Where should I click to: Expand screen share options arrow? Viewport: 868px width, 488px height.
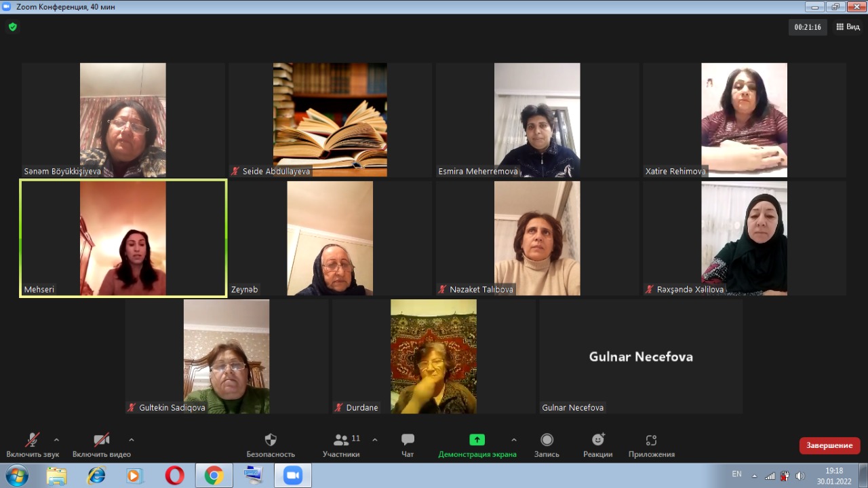coord(514,439)
